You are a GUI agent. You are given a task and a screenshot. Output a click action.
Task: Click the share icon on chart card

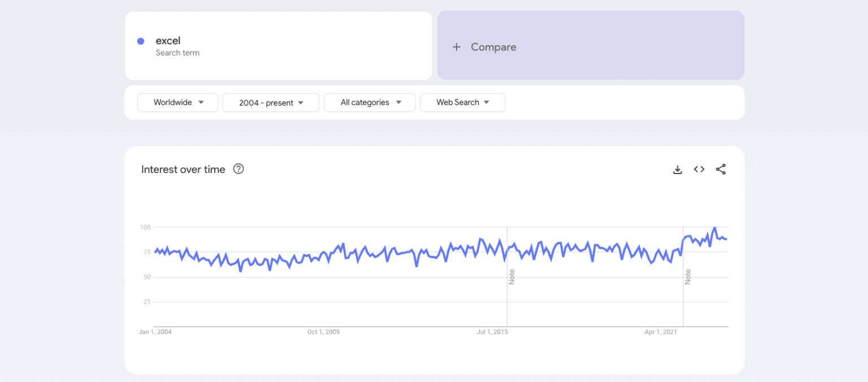coord(721,170)
